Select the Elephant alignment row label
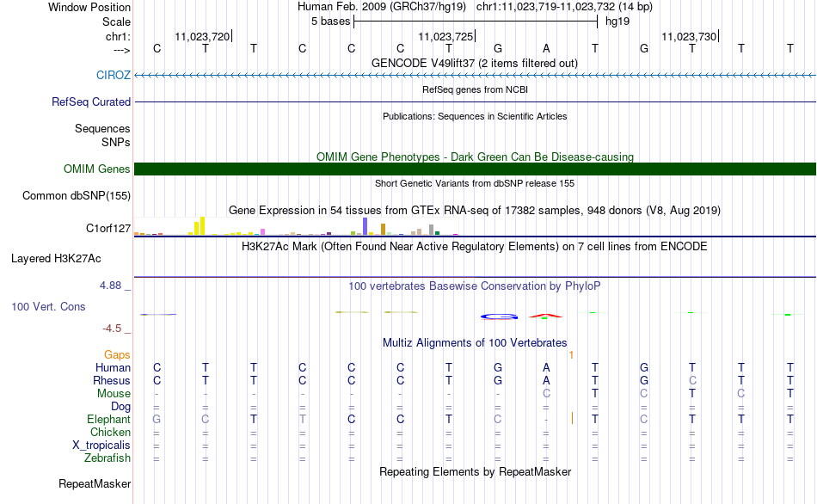 click(108, 419)
